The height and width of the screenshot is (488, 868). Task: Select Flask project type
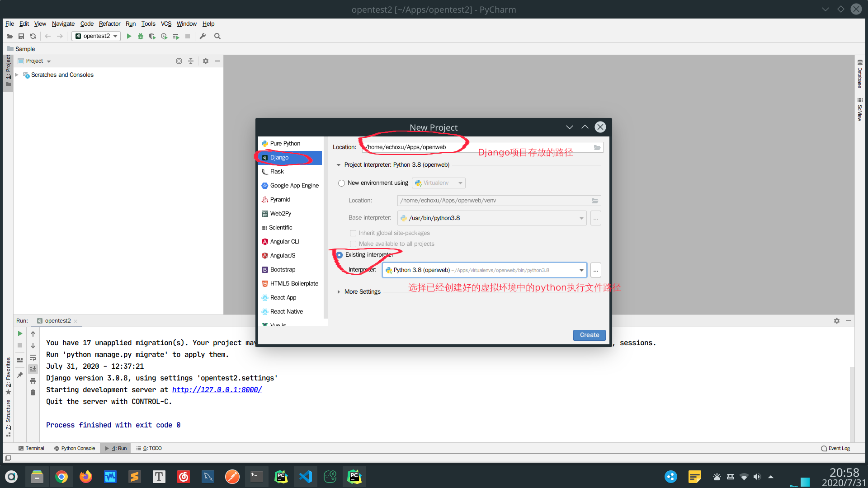coord(290,172)
